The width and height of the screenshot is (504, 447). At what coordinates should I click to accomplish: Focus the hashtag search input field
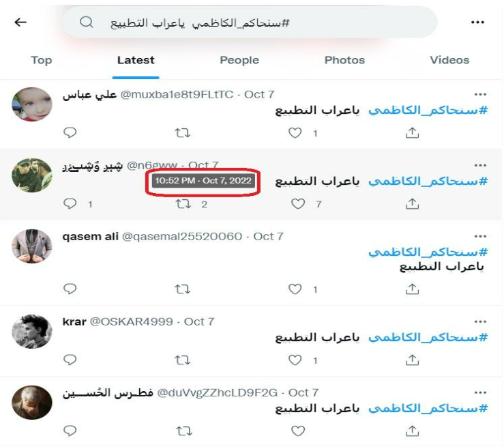(250, 23)
